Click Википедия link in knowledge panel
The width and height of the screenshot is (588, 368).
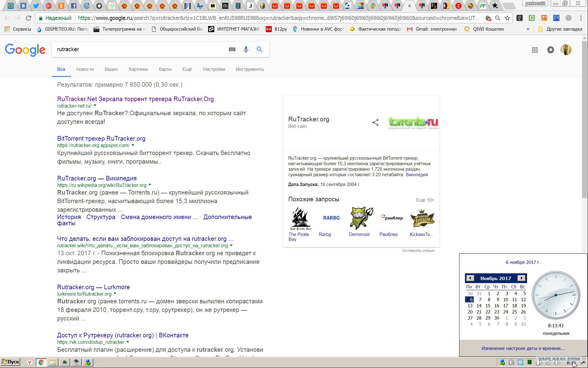417,175
